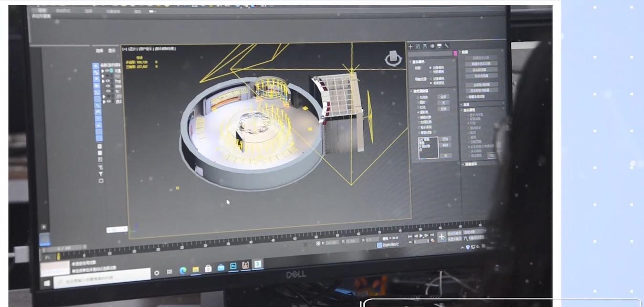
Task: Switch to 3ds Max taskbar icon
Action: pos(258,264)
